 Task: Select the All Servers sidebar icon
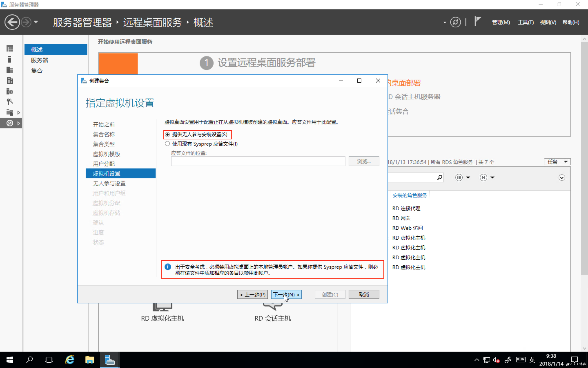pos(10,70)
